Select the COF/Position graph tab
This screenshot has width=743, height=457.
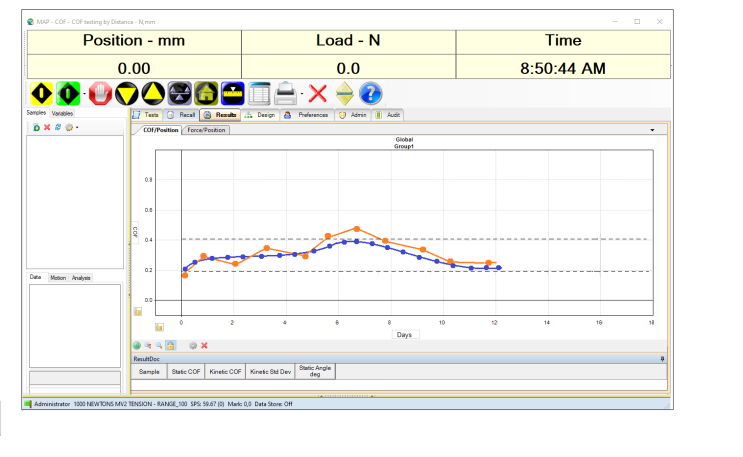tap(160, 130)
